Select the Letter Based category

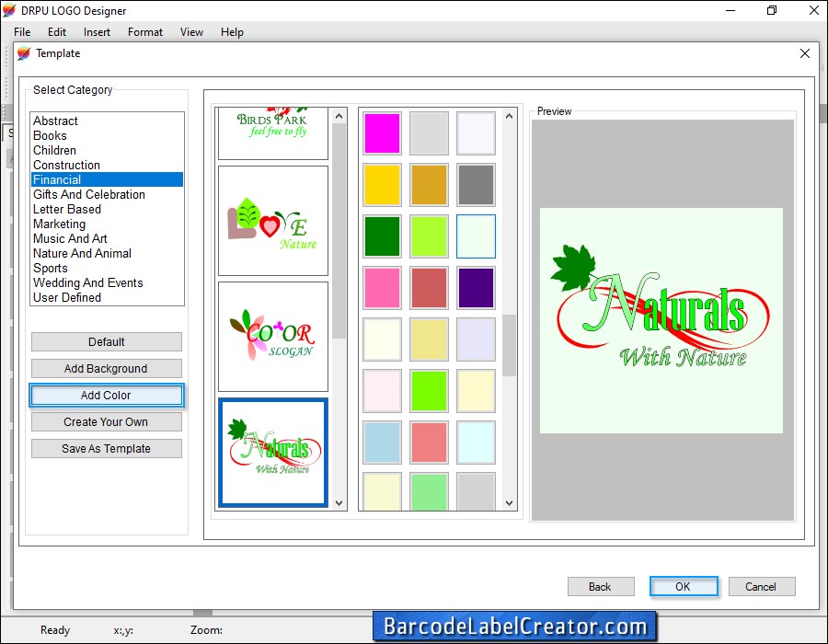[108, 209]
